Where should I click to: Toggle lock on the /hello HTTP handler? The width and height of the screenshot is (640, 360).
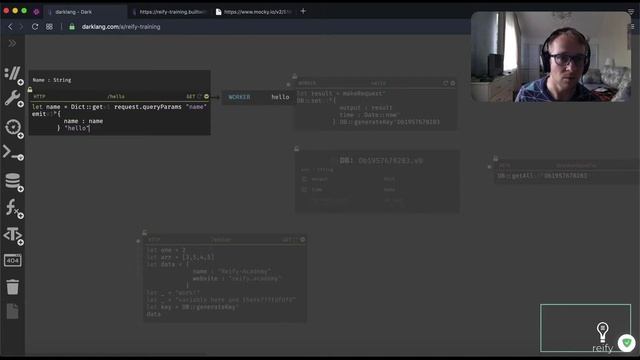tap(30, 89)
